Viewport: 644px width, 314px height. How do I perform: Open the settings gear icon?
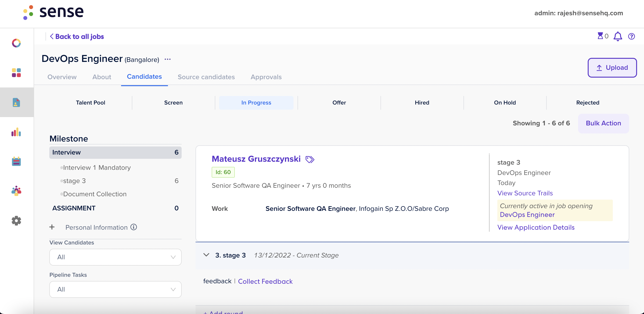coord(16,220)
